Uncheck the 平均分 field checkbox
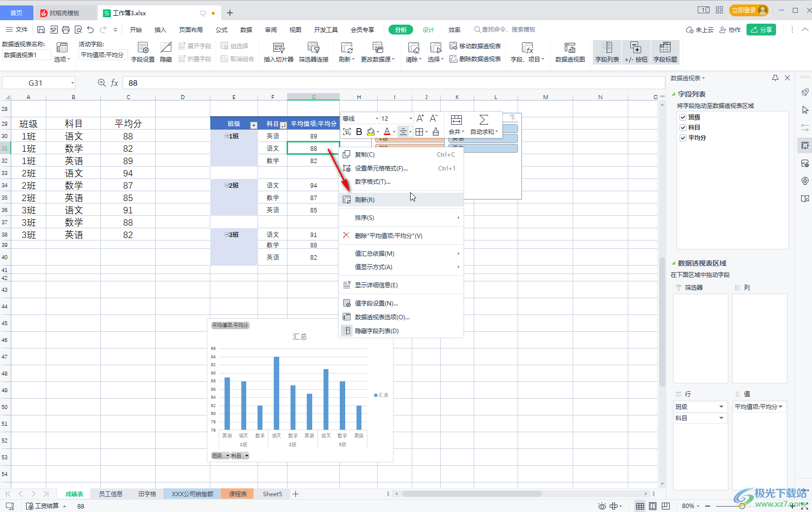812x512 pixels. click(x=683, y=138)
